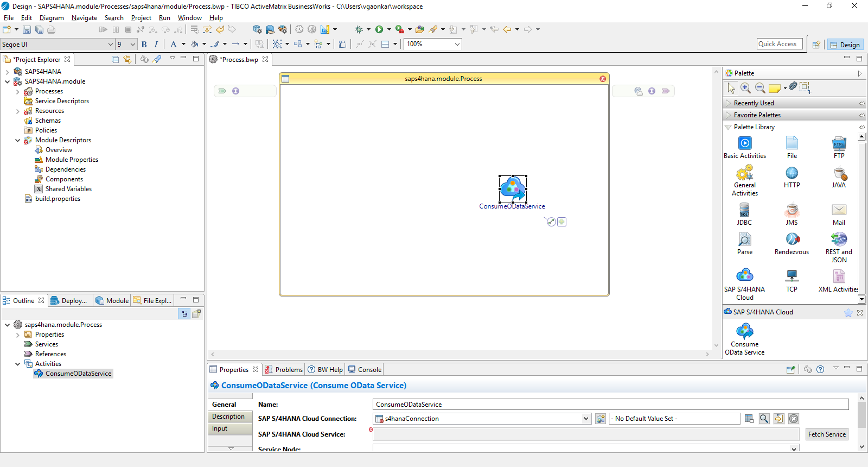
Task: Open the HTTP palette
Action: (x=792, y=177)
